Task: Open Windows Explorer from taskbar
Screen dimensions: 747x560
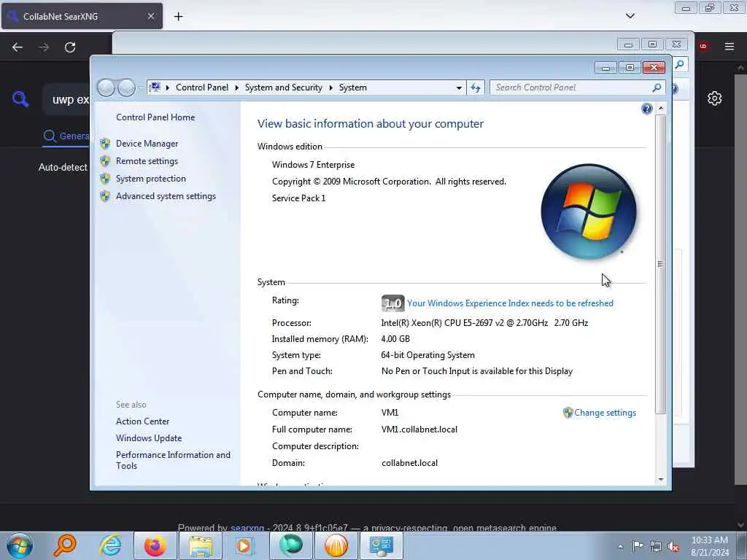Action: coord(201,545)
